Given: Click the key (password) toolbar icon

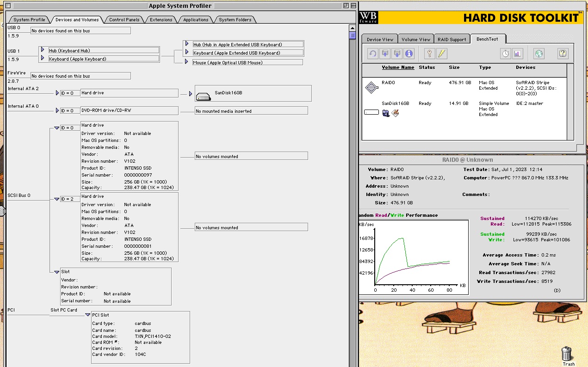Looking at the screenshot, I should tap(430, 54).
